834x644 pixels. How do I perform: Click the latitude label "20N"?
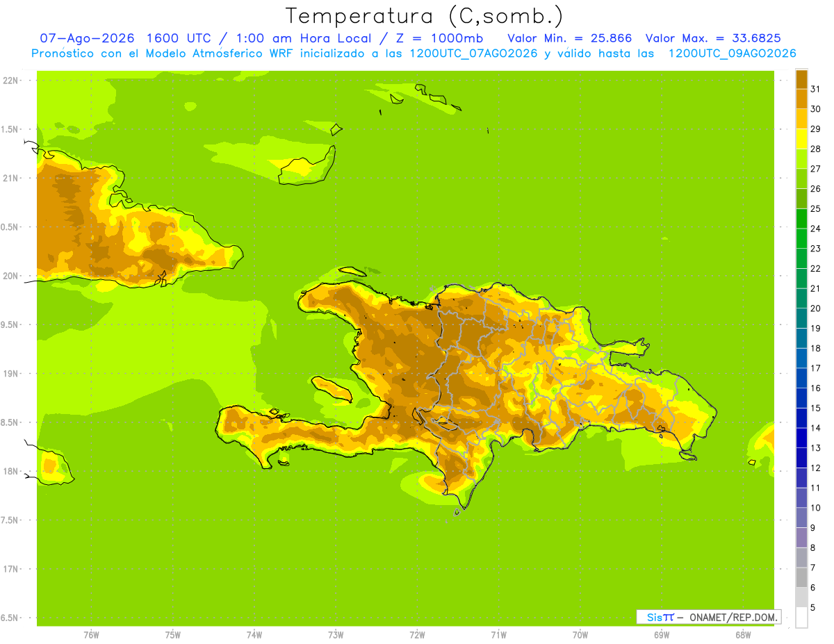pyautogui.click(x=10, y=276)
